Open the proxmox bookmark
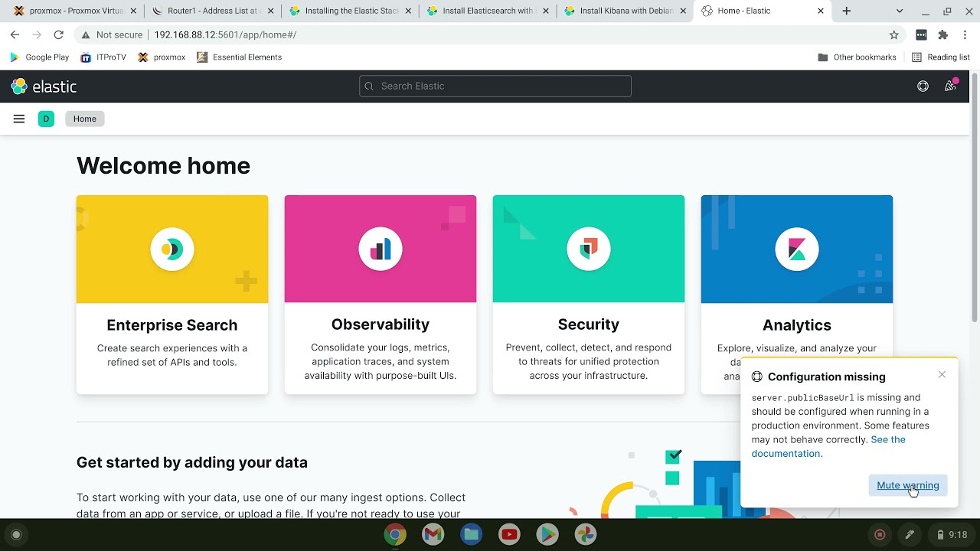Screen dimensions: 980x551 (x=161, y=57)
